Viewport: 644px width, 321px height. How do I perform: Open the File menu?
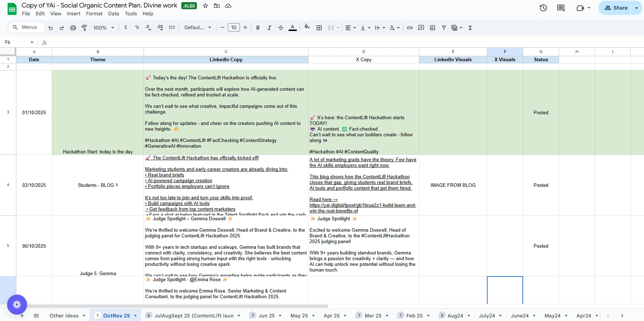[x=26, y=14]
